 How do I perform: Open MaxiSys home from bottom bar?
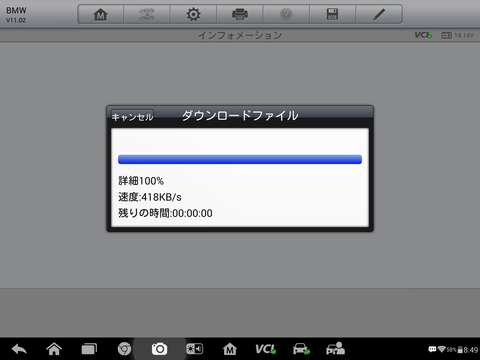[x=230, y=349]
